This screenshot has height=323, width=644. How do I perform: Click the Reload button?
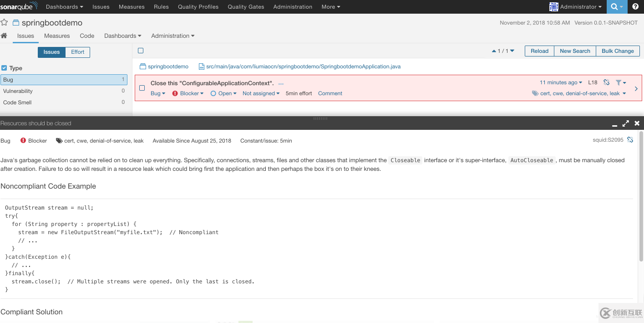pos(539,51)
